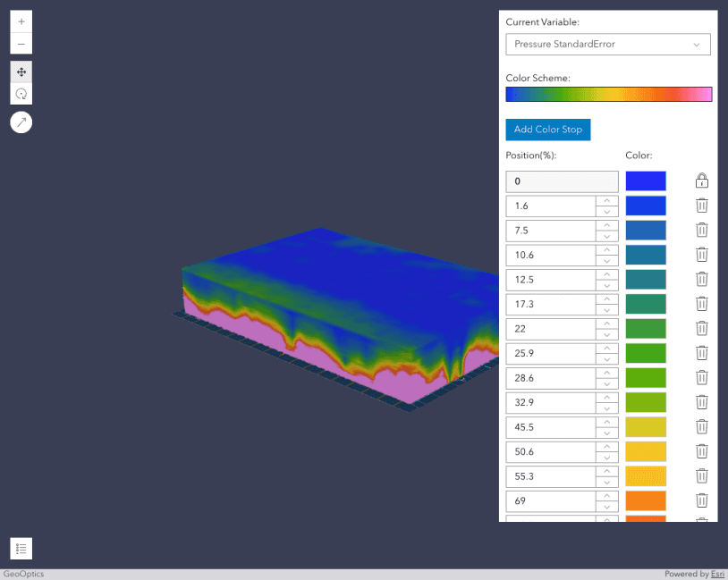Delete the 1.6 position color stop
The width and height of the screenshot is (728, 580).
[701, 204]
